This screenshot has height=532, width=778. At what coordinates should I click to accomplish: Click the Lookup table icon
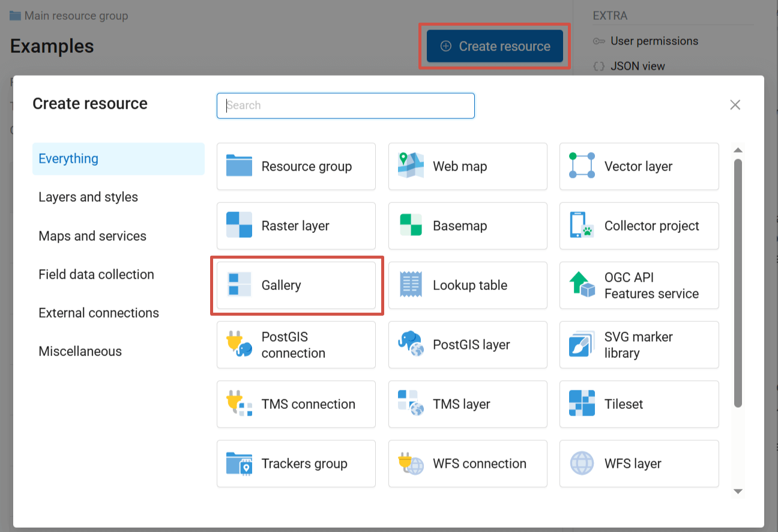[411, 285]
